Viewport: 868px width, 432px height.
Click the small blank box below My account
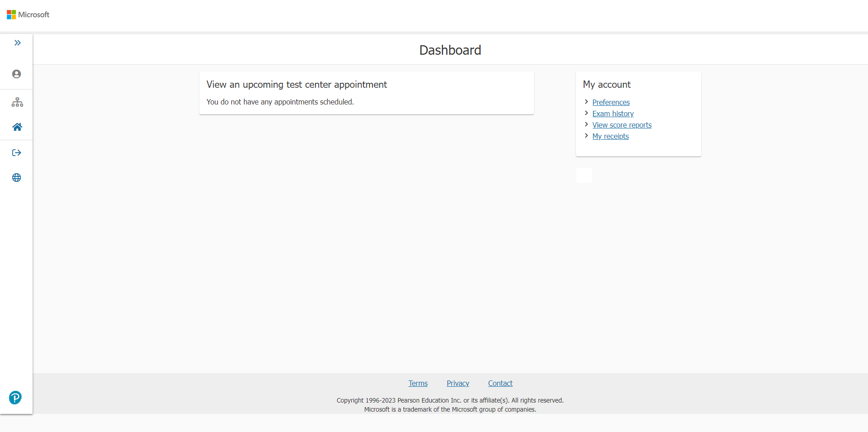584,175
